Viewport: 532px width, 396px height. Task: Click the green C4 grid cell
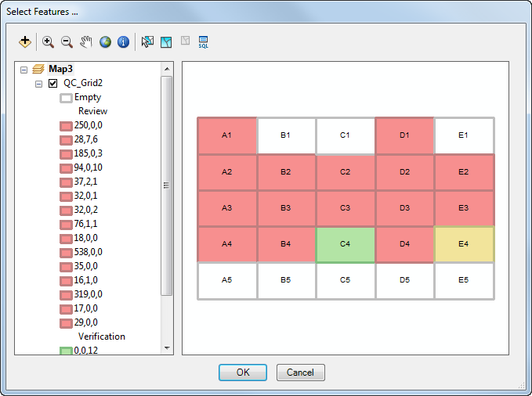click(345, 244)
